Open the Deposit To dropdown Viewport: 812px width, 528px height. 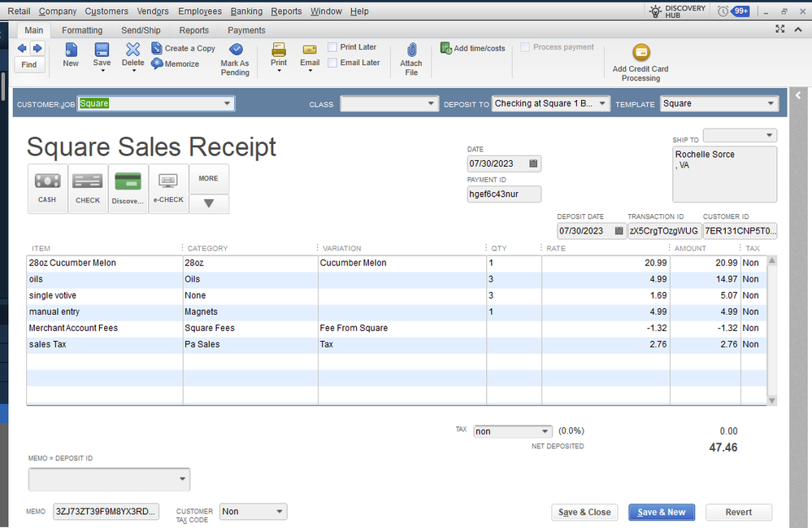pos(602,104)
